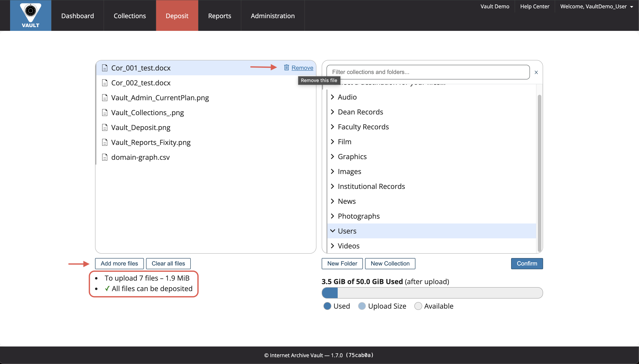Create a New Folder
The image size is (639, 364).
point(342,264)
